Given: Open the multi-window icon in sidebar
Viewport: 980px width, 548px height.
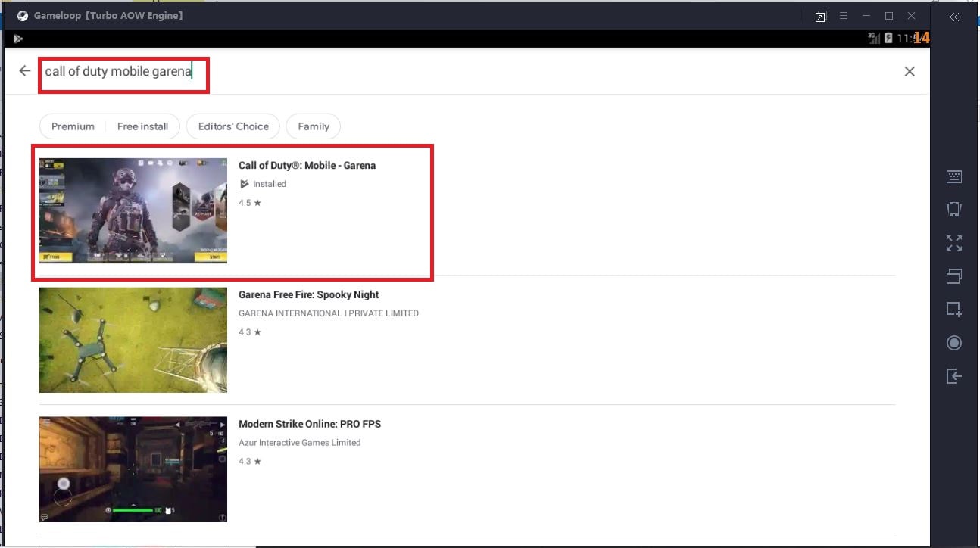Looking at the screenshot, I should (x=954, y=276).
